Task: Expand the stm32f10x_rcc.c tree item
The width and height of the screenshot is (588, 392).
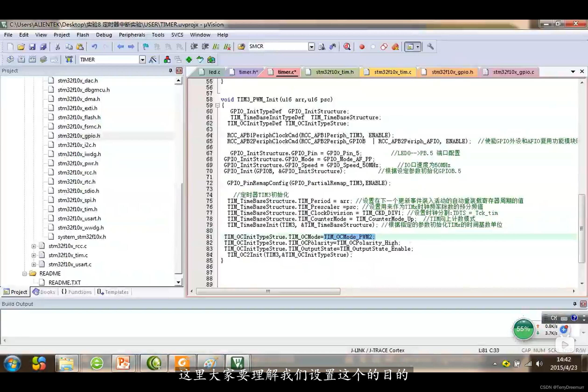Action: click(x=34, y=246)
